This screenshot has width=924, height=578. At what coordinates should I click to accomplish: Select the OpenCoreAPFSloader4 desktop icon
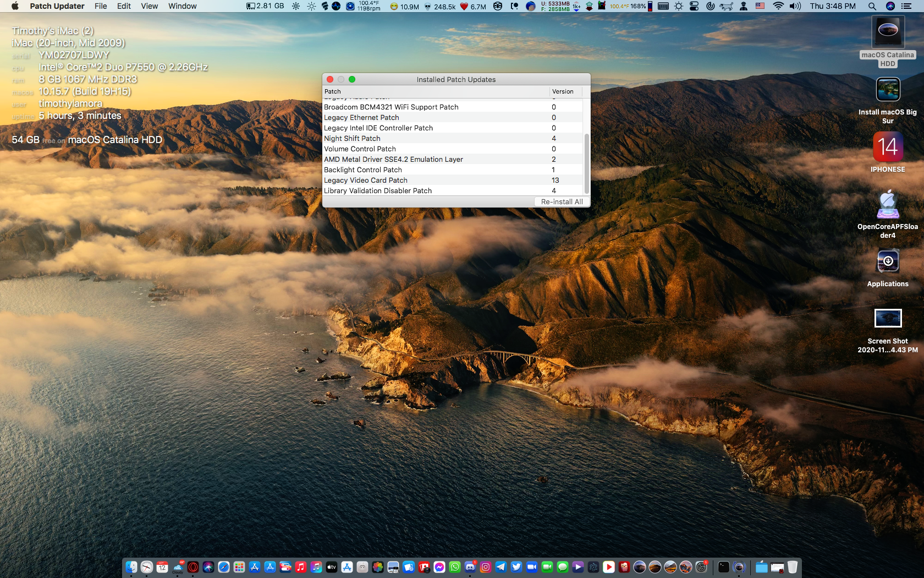click(x=888, y=204)
